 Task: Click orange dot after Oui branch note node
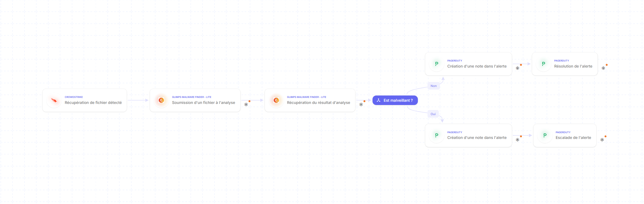click(x=521, y=136)
